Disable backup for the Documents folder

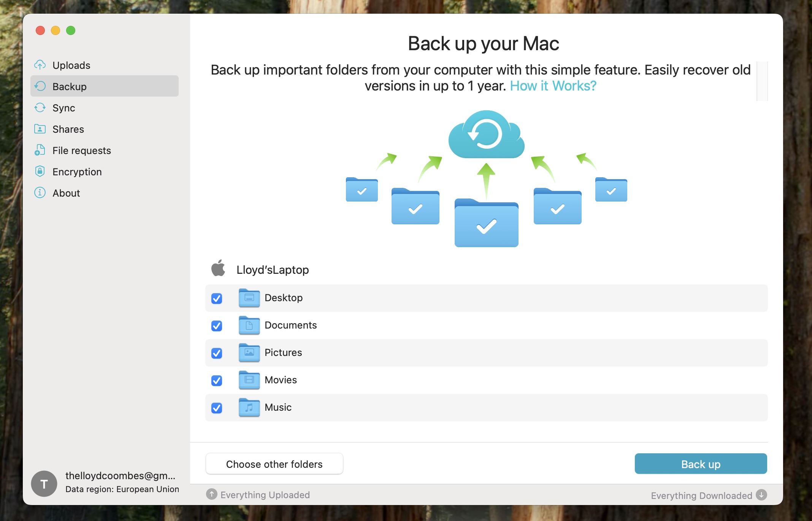tap(216, 326)
